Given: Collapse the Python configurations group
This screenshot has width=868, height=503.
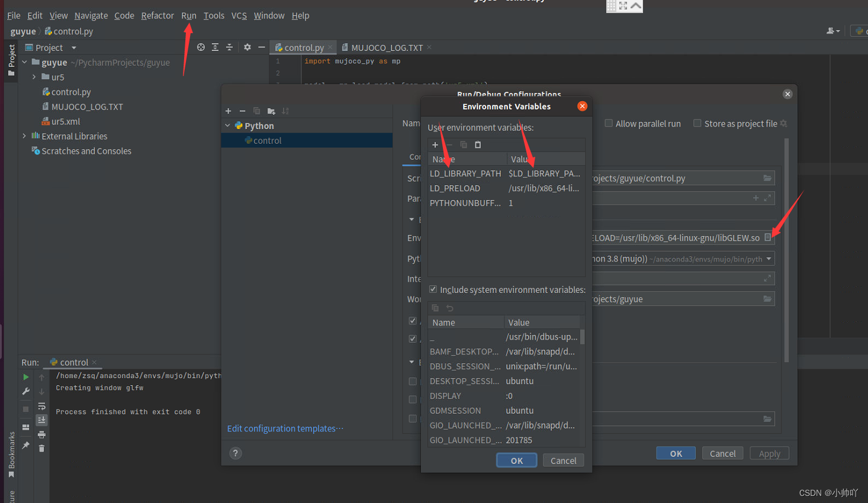Looking at the screenshot, I should 228,126.
